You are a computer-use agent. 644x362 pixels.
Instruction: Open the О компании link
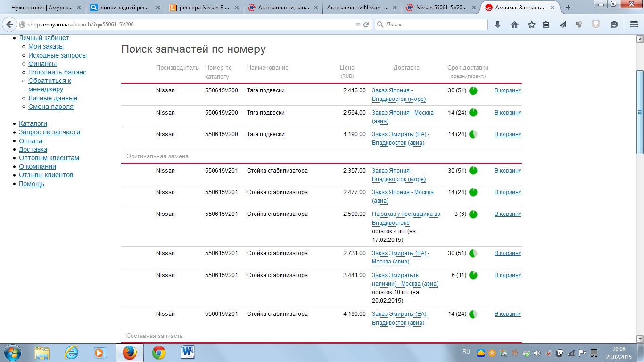[37, 166]
